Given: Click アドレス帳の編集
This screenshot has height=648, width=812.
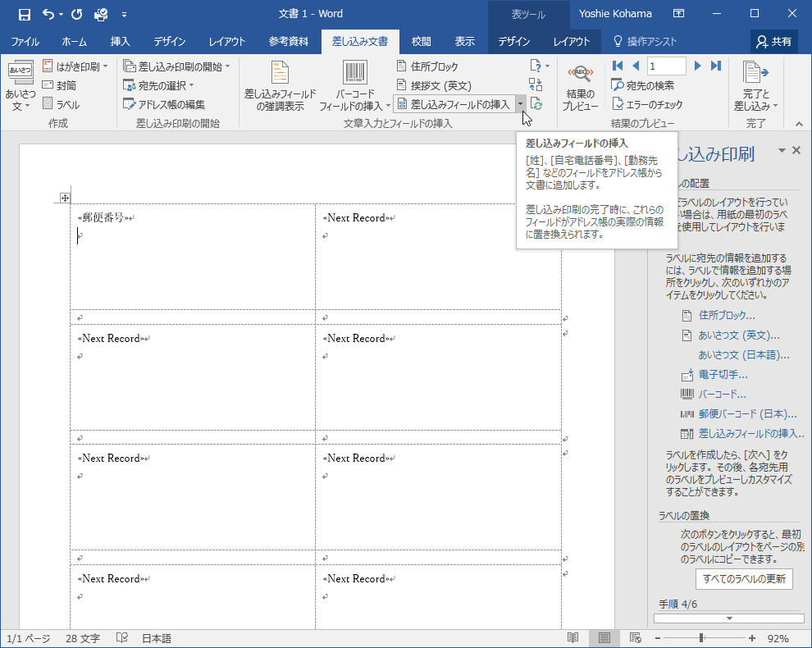Looking at the screenshot, I should (x=164, y=105).
